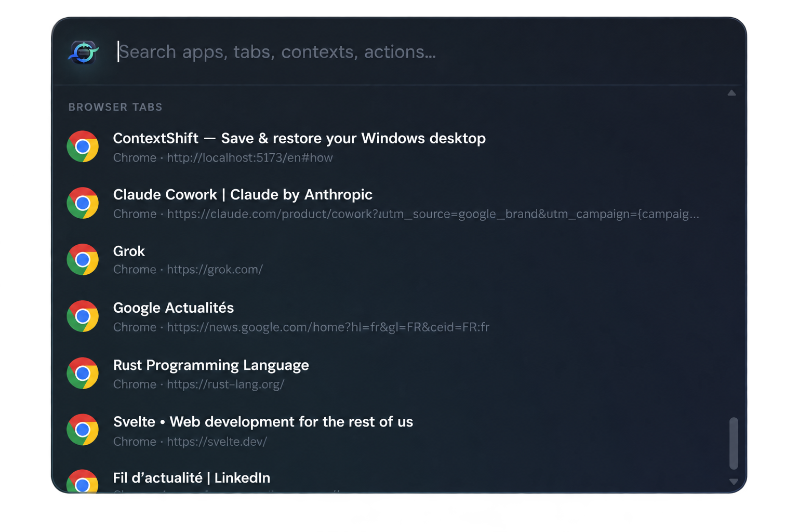Click the Chrome icon for the ContextShift tab

(x=83, y=147)
